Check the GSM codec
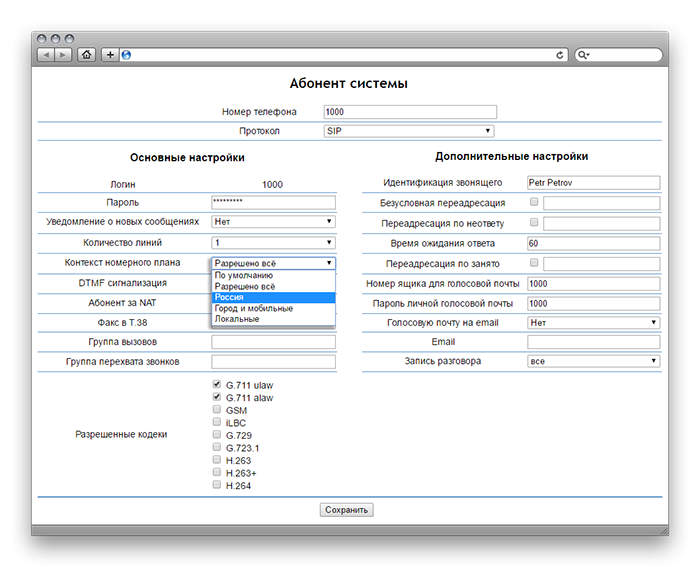Image resolution: width=700 pixels, height=567 pixels. (217, 409)
